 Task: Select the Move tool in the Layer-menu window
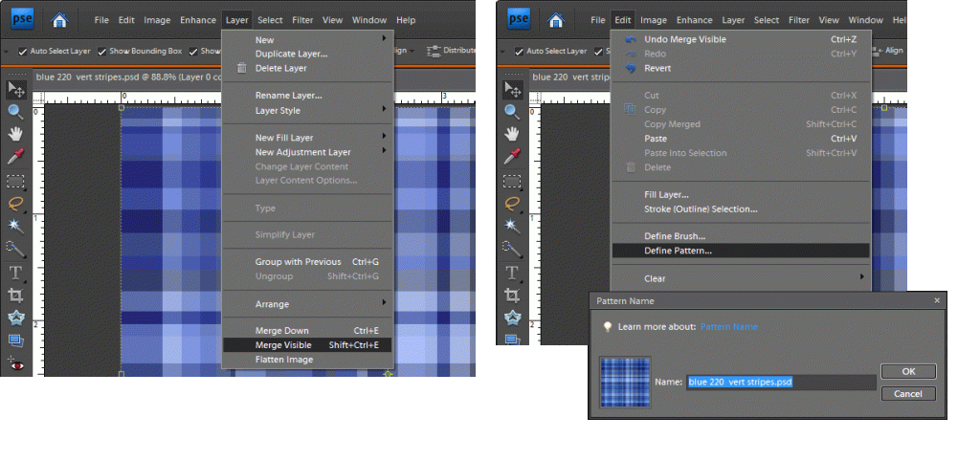(x=15, y=90)
